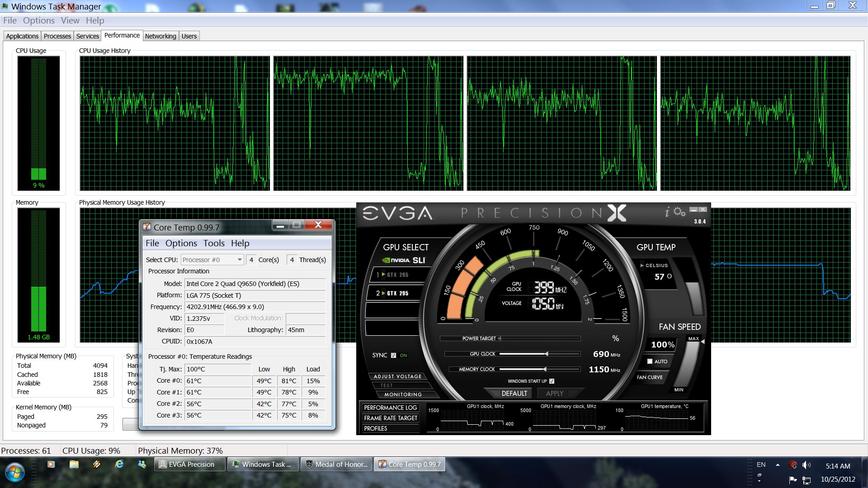Switch to the Networking tab
This screenshot has width=868, height=488.
point(160,36)
